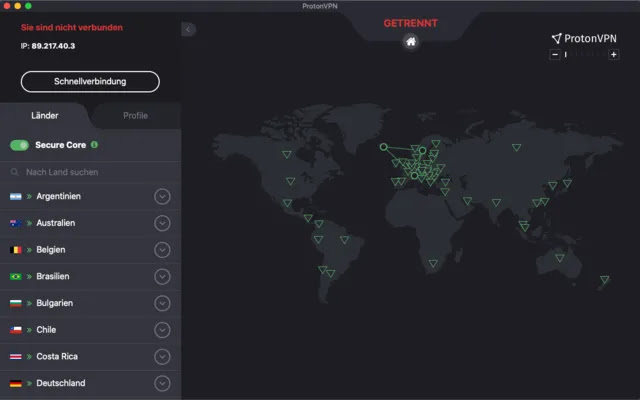Expand the Deutschland server list
The height and width of the screenshot is (400, 640).
coord(162,384)
